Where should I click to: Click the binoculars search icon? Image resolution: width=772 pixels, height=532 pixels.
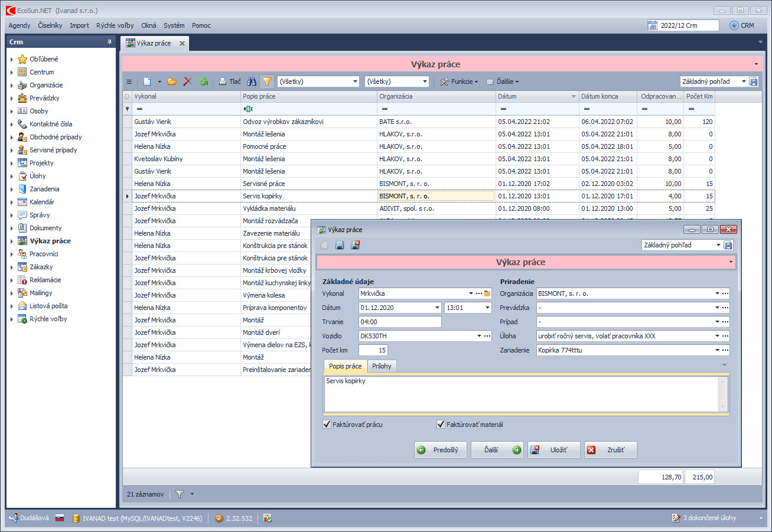pos(252,81)
